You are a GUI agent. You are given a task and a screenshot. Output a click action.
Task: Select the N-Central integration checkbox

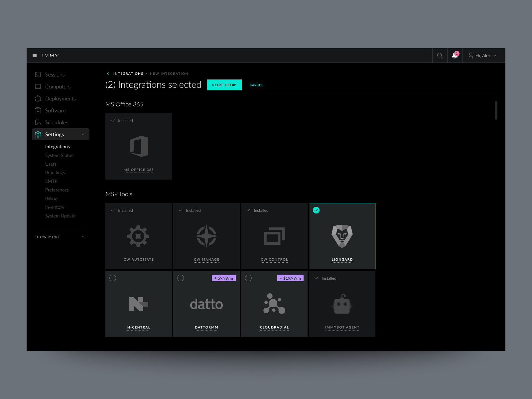click(113, 278)
